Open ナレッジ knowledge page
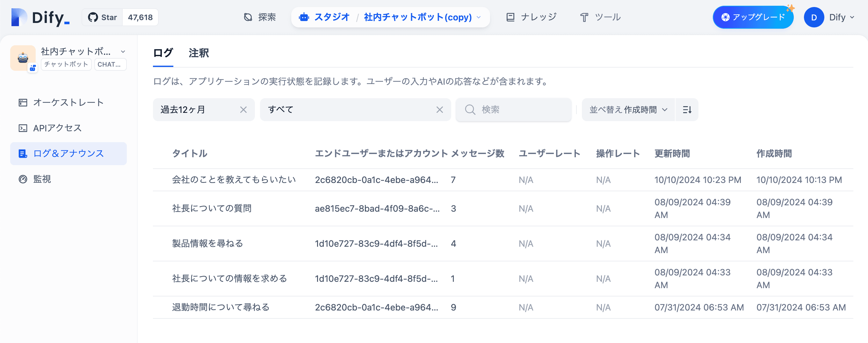Viewport: 868px width, 343px height. (532, 17)
